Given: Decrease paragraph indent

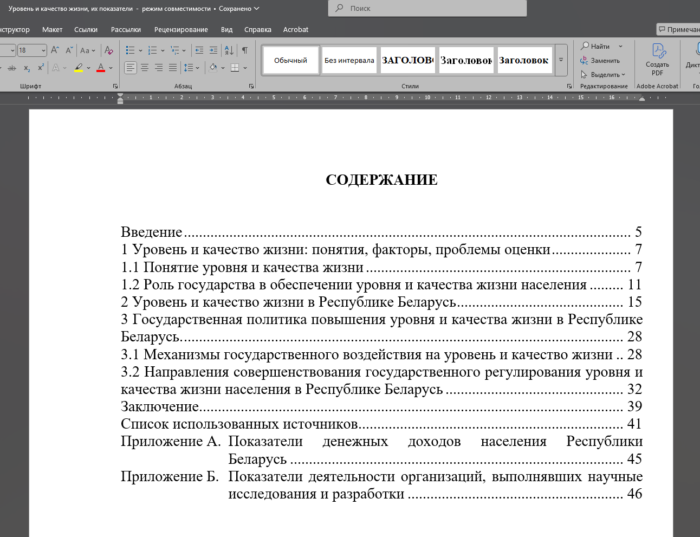Looking at the screenshot, I should 199,50.
